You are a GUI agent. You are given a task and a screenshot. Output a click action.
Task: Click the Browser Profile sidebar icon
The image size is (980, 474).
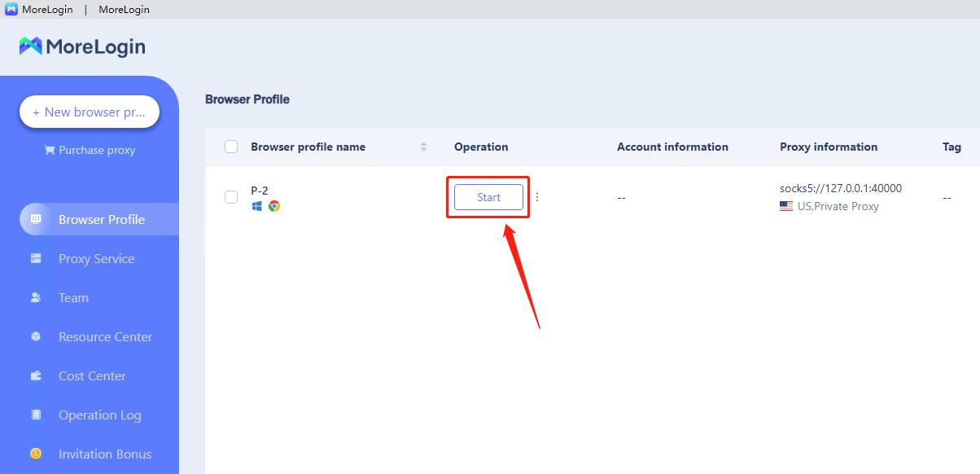[36, 219]
